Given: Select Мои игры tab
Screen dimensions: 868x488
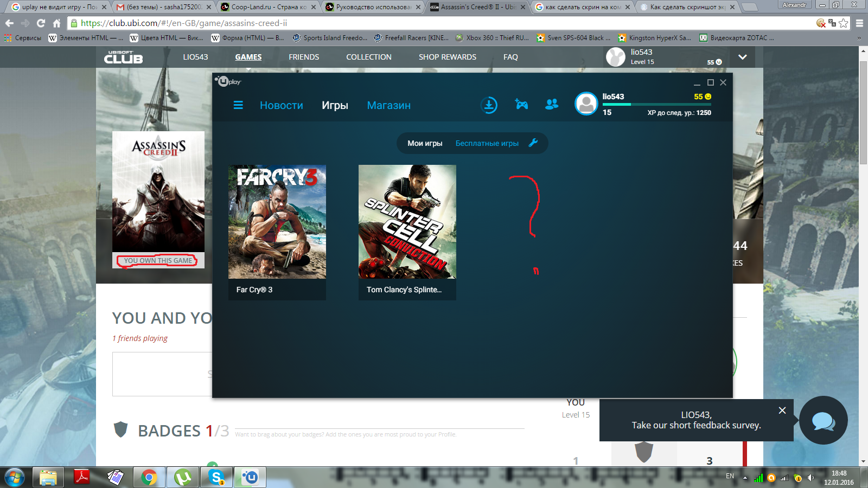Looking at the screenshot, I should 425,143.
